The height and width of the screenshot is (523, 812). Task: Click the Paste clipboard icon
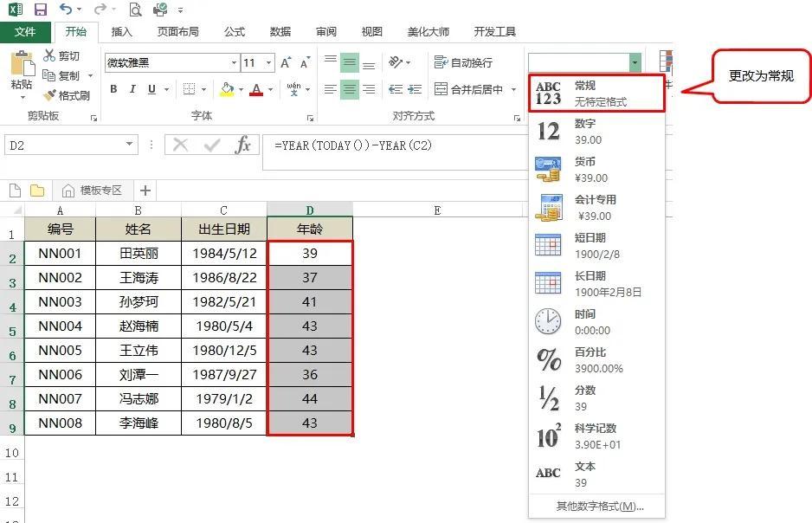(x=22, y=64)
